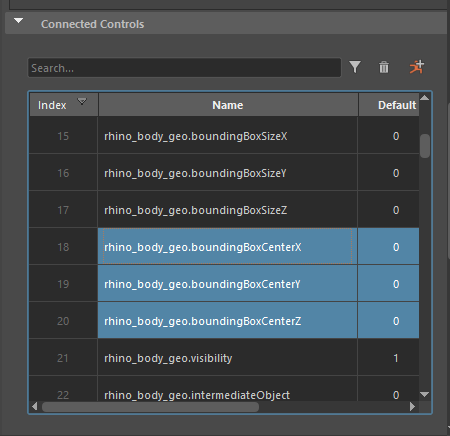450x436 pixels.
Task: Click the Index column sort arrow
Action: (82, 101)
